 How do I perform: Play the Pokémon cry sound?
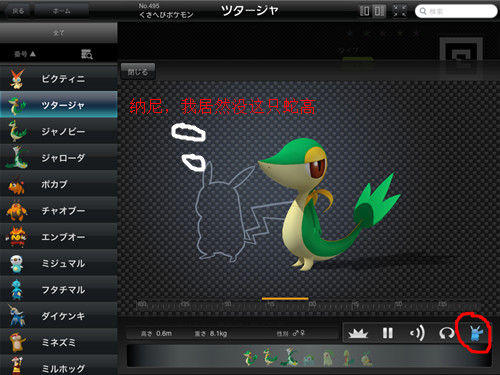(x=417, y=333)
